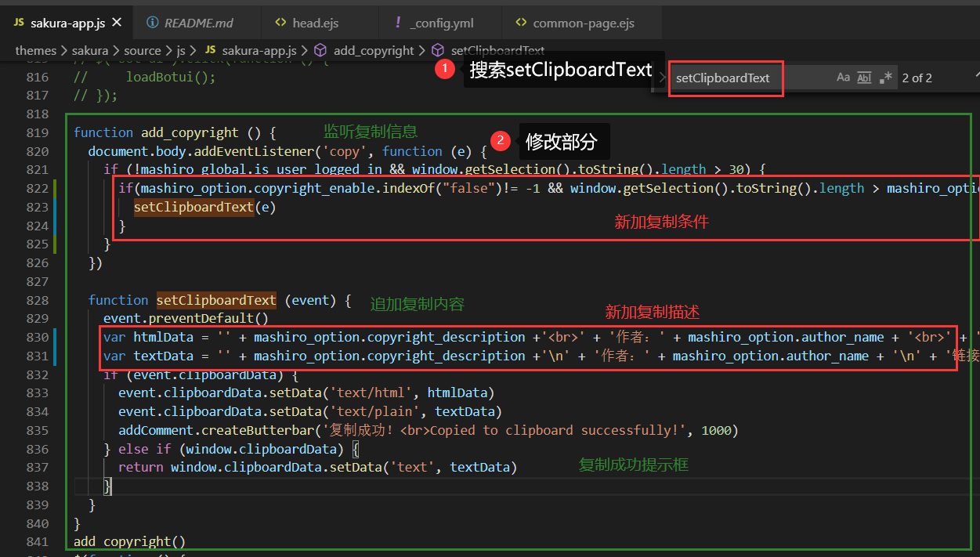Screen dimensions: 980x557
Task: Click line number 835 in the gutter
Action: (38, 430)
